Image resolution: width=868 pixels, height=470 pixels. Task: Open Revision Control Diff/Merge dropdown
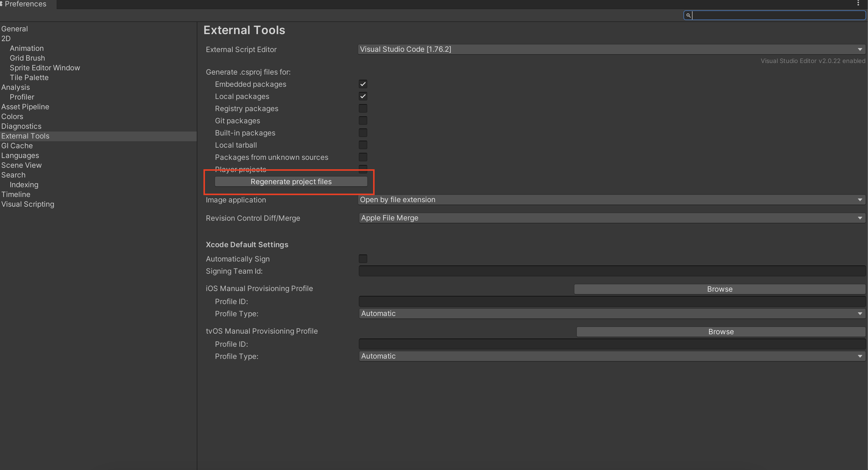point(612,218)
